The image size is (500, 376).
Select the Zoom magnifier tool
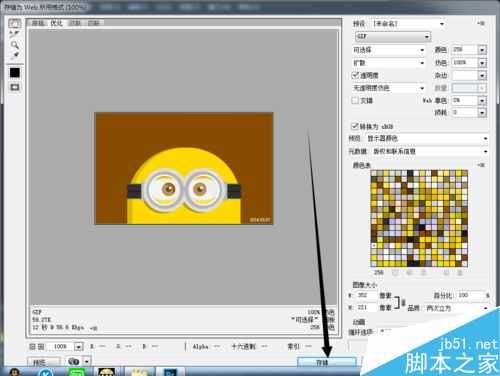click(x=14, y=45)
